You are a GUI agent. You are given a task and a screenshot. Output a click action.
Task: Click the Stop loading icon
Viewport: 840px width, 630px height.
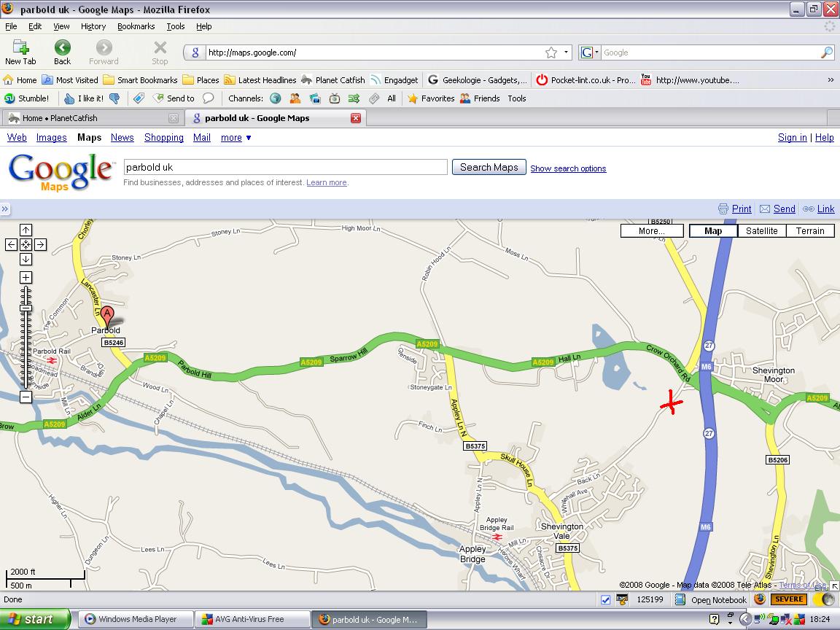(160, 52)
